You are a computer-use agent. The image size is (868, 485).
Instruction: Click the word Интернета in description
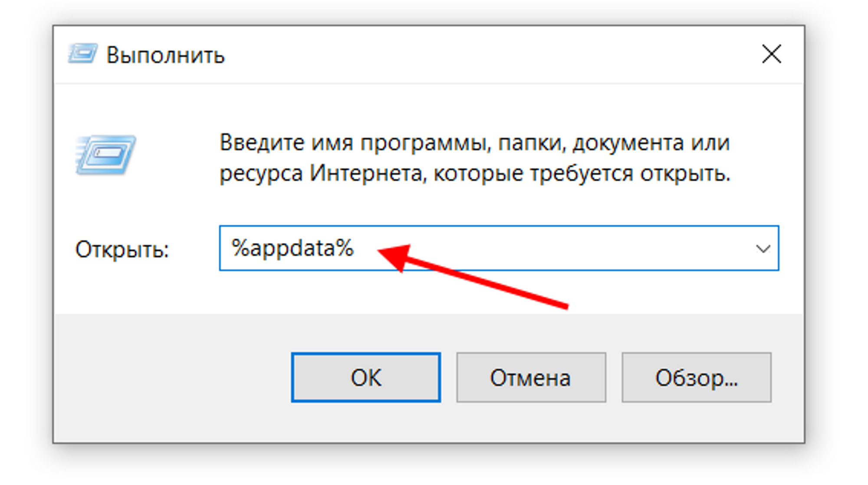point(365,174)
